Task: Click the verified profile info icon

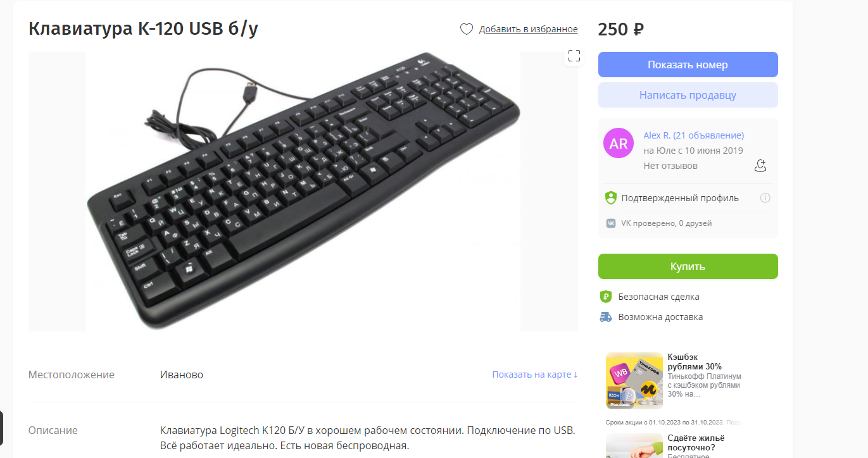Action: (765, 198)
